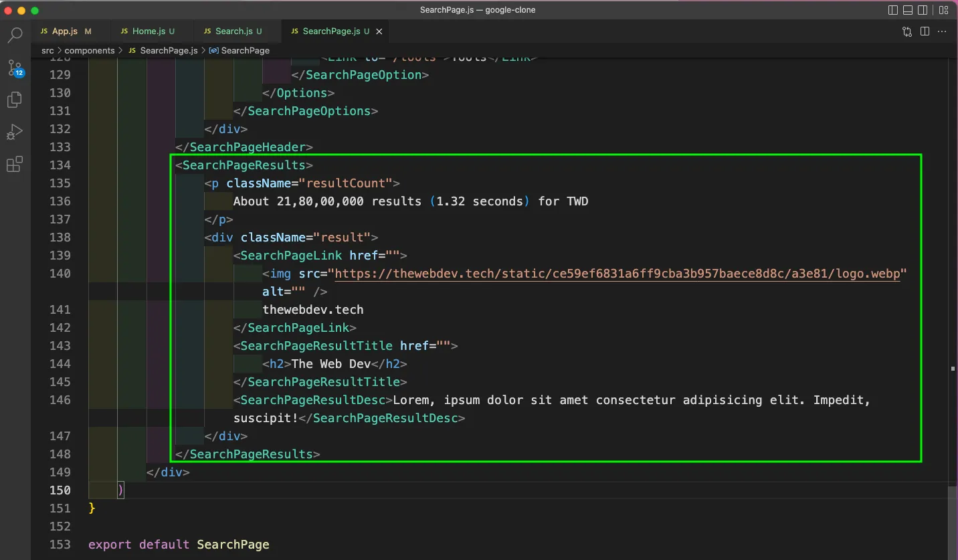Click line number 150 in gutter

[60, 490]
